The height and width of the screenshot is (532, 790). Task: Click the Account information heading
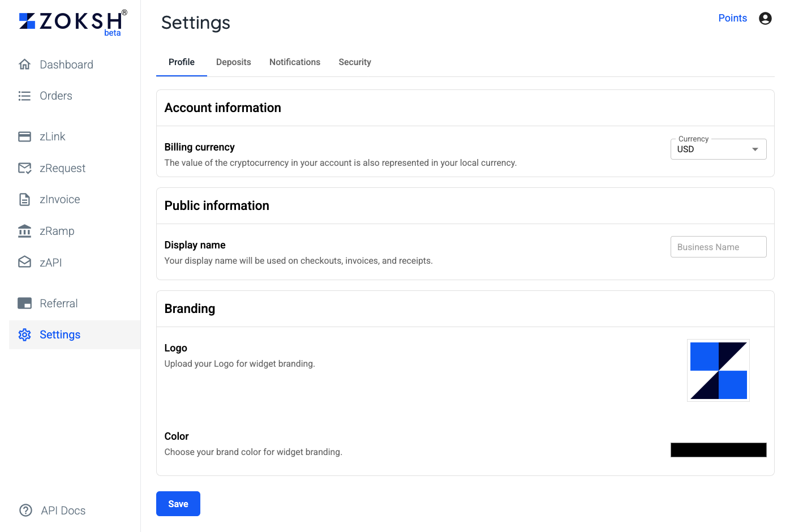223,108
